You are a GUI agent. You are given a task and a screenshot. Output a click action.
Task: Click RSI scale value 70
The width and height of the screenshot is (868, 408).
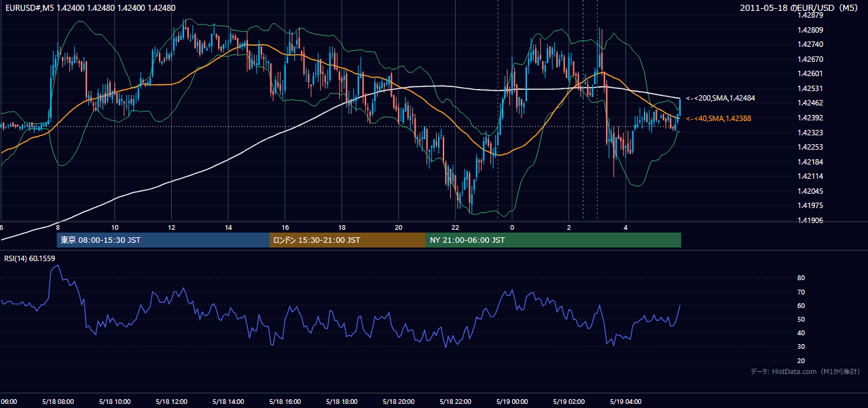tap(801, 292)
